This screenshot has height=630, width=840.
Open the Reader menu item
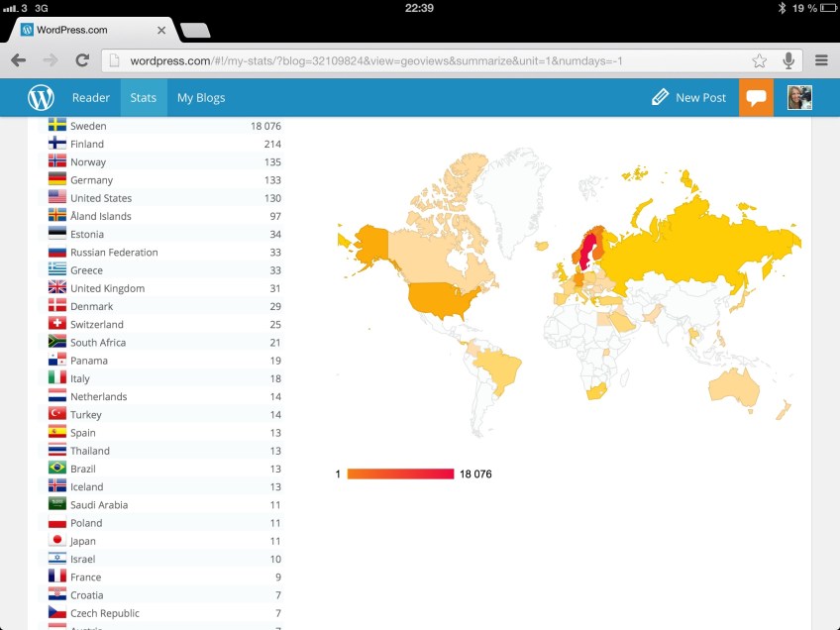[90, 97]
